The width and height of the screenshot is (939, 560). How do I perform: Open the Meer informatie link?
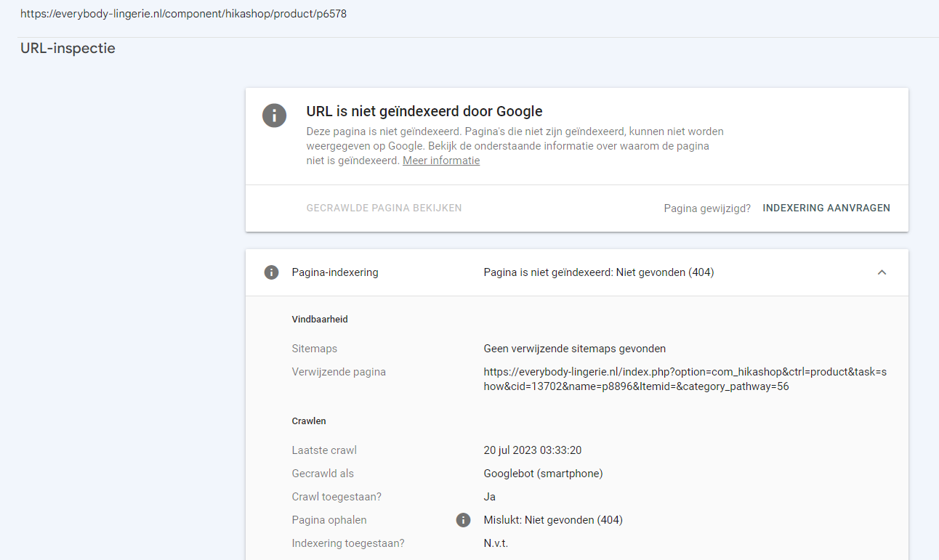(441, 161)
